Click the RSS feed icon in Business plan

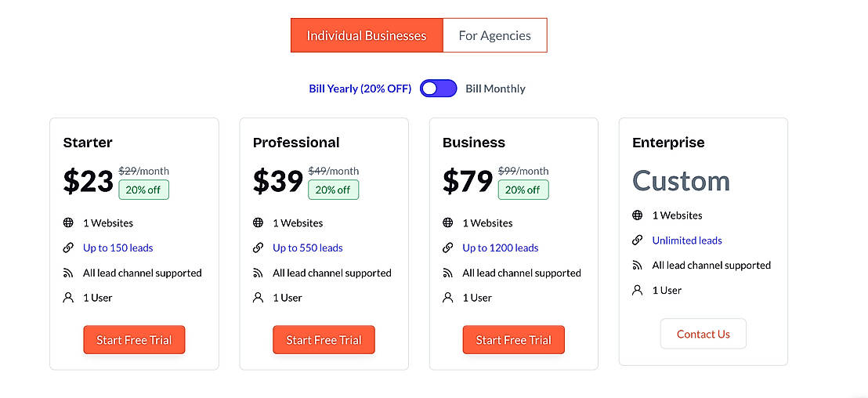point(447,273)
